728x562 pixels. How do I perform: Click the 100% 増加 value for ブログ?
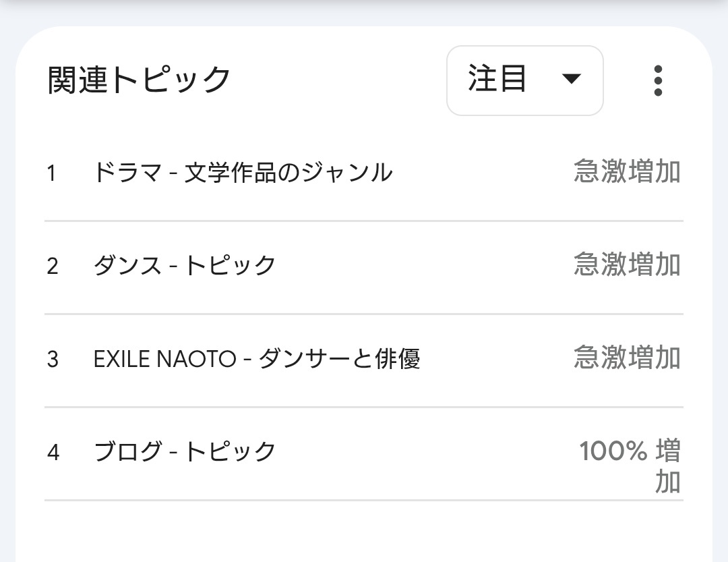630,466
